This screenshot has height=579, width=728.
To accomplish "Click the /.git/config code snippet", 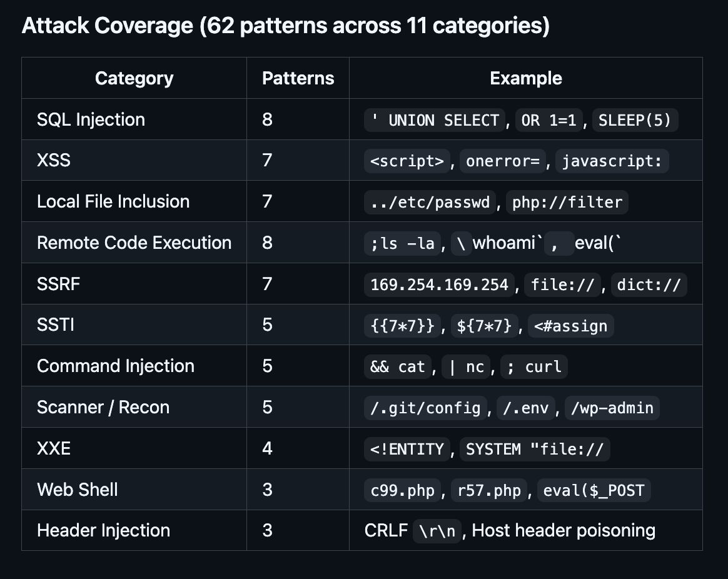I will coord(425,408).
